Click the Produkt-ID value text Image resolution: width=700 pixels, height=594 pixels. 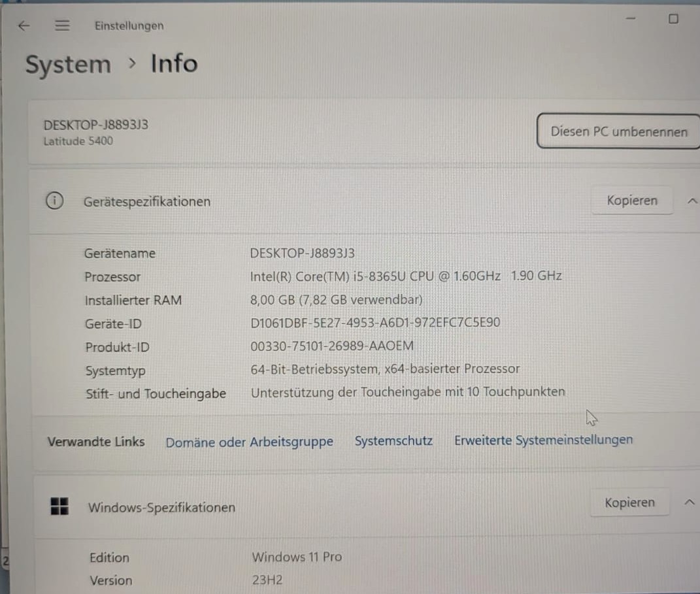tap(331, 346)
